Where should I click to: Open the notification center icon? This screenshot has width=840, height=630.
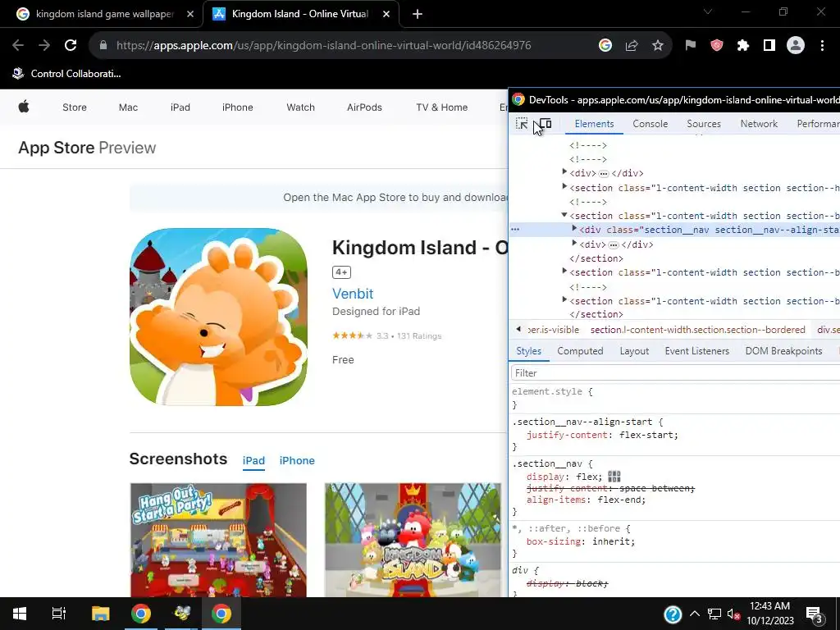(815, 615)
